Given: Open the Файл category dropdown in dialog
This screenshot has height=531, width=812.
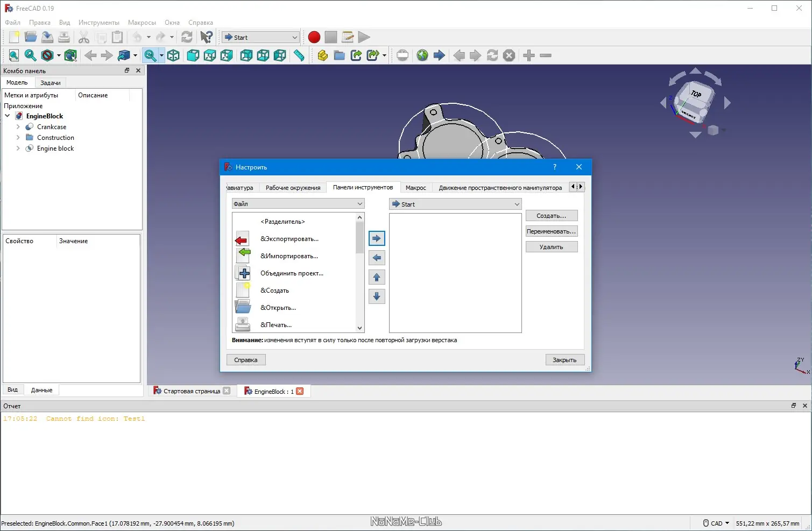Looking at the screenshot, I should tap(298, 204).
